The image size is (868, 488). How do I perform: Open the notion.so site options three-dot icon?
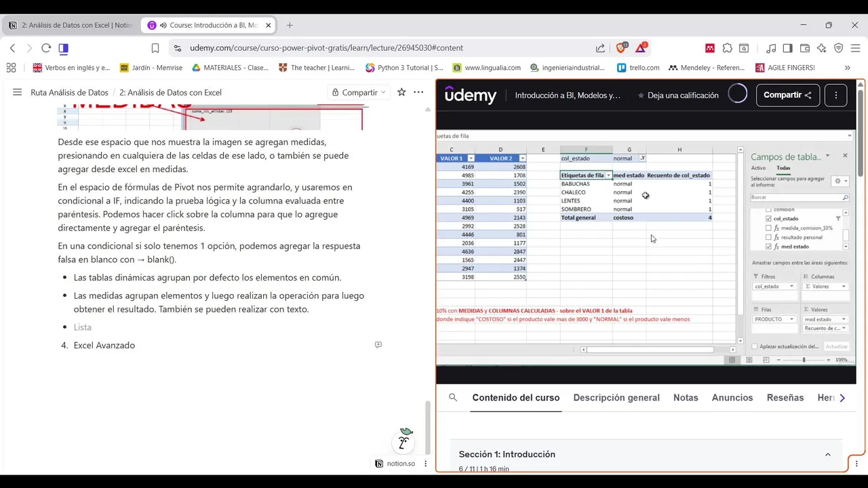point(426,464)
